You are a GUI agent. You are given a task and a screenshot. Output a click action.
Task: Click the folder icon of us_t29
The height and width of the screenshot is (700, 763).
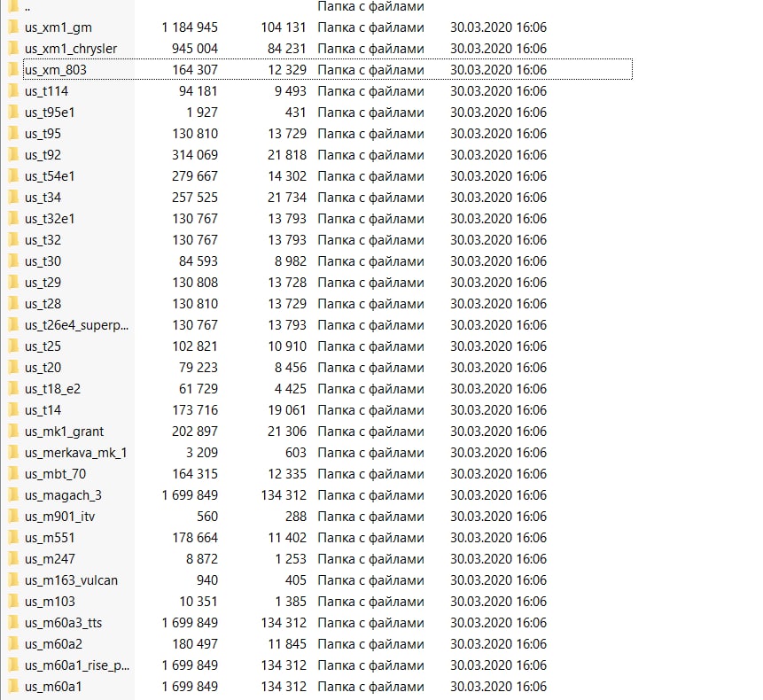(13, 282)
